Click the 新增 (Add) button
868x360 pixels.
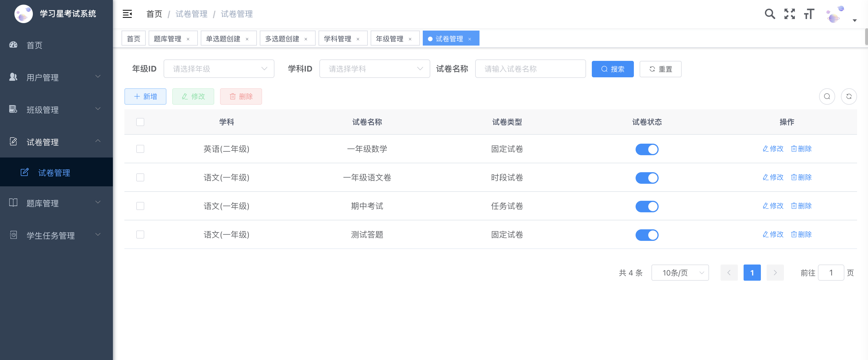point(146,97)
